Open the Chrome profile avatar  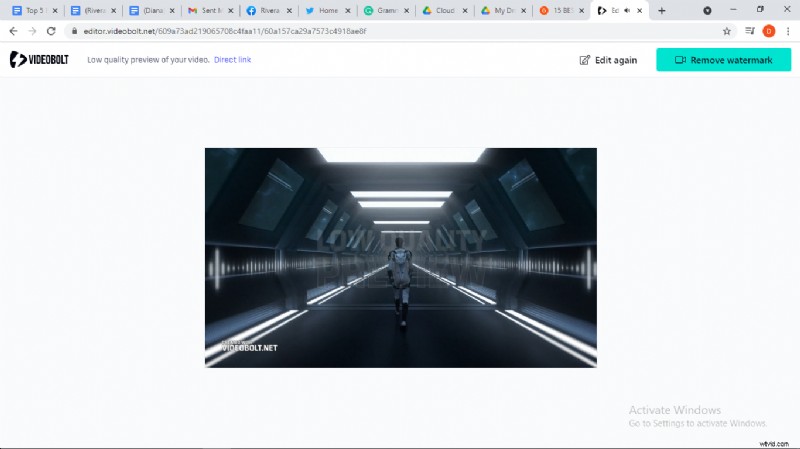(x=769, y=31)
